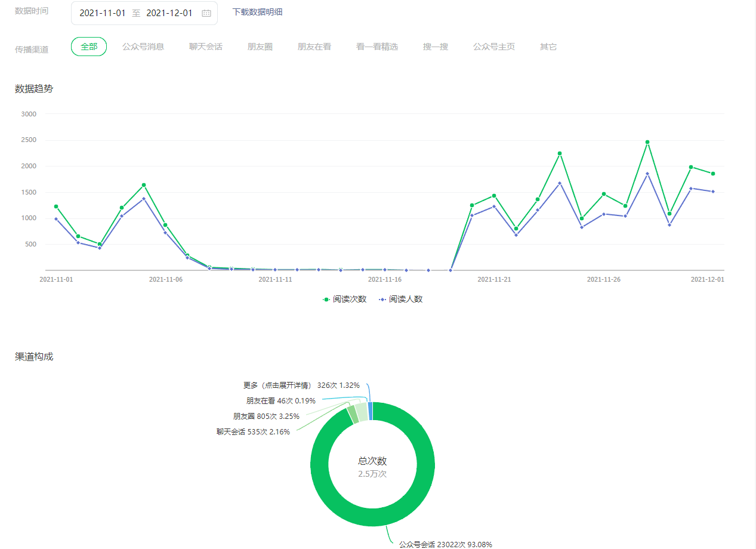Toggle 阅读次数 legend series marker
The height and width of the screenshot is (549, 756).
[326, 299]
